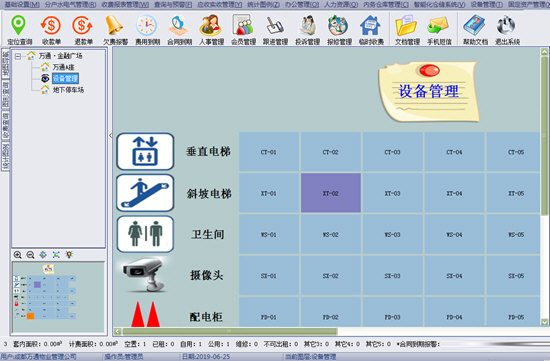
Task: Open the 帮助文档 help book
Action: 475,30
